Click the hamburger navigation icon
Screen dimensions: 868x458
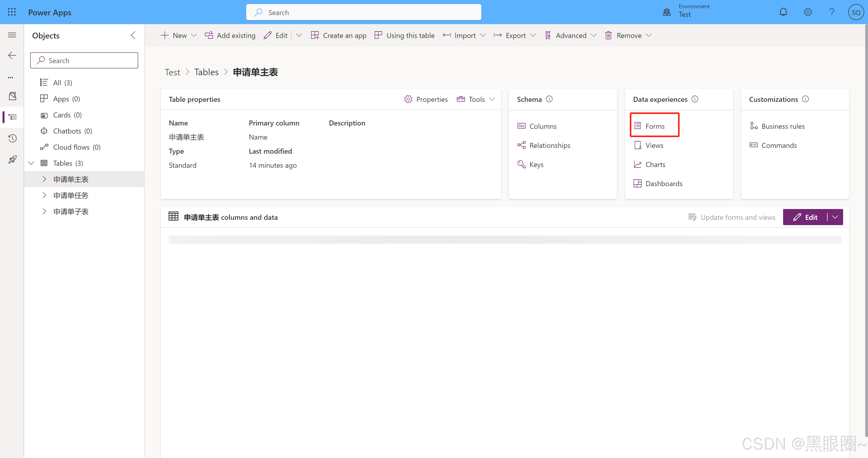[12, 35]
